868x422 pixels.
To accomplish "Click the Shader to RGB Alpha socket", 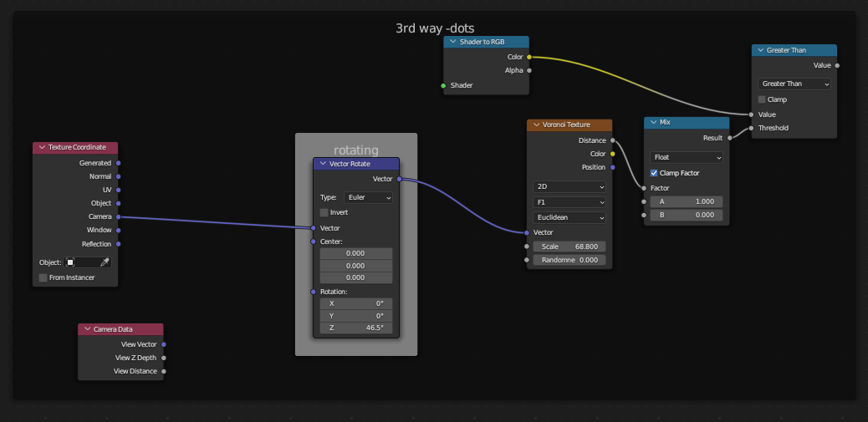I will [x=529, y=70].
